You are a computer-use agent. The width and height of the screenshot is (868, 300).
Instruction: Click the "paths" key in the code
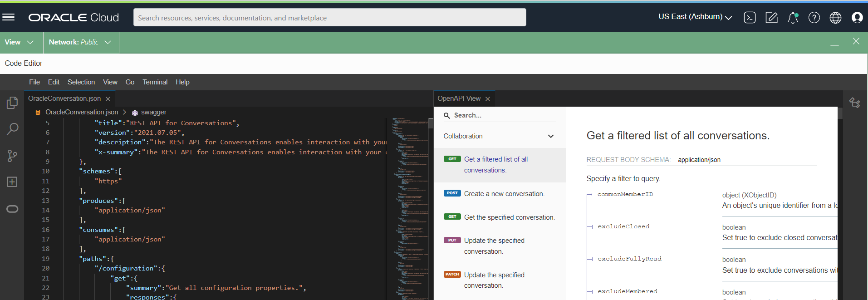coord(92,259)
